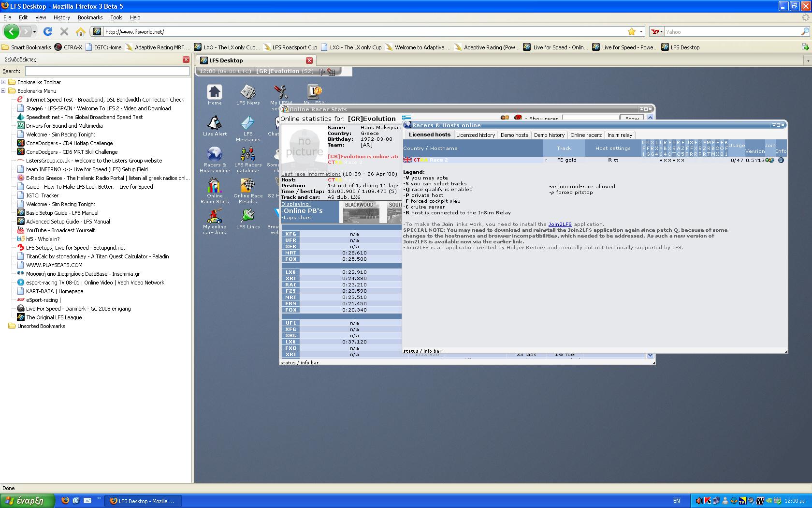Open the address bar history dropdown
The width and height of the screenshot is (812, 508).
tap(641, 31)
